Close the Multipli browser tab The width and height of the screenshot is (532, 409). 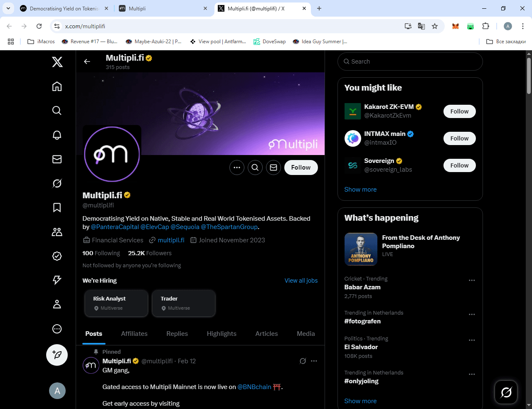[205, 8]
